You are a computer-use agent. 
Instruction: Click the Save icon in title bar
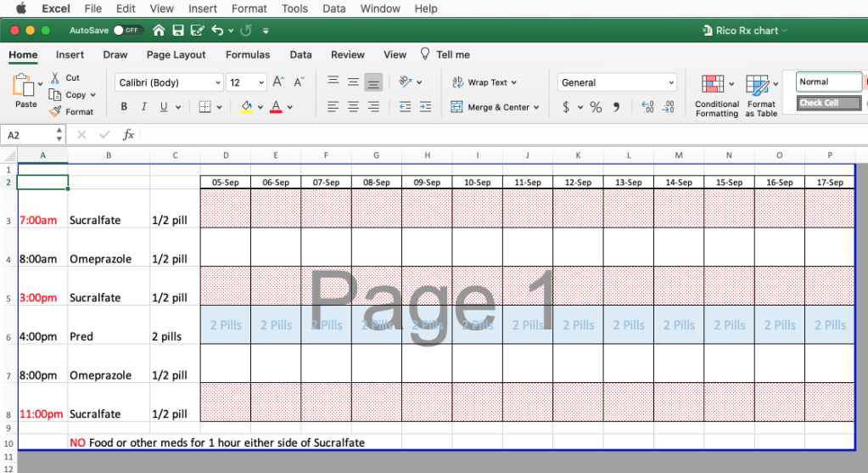178,31
